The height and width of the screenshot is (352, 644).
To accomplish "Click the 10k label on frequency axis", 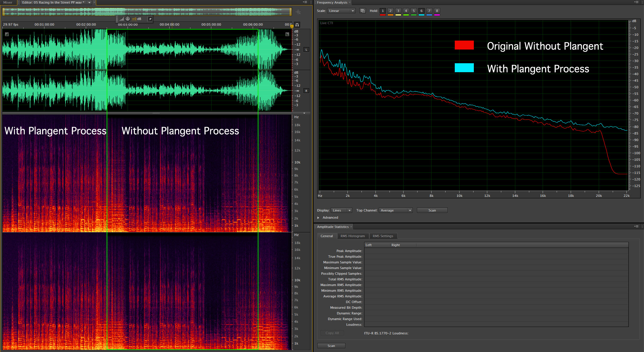I will (x=459, y=196).
